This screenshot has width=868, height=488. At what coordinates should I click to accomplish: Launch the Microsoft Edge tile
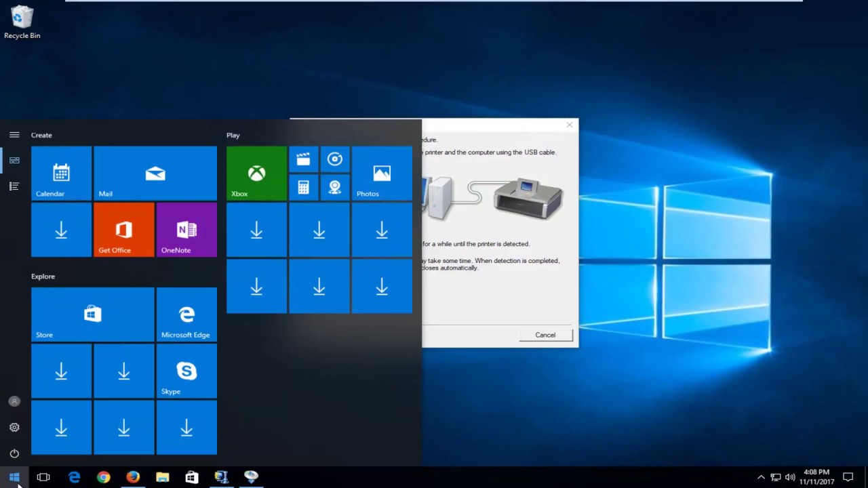(186, 314)
